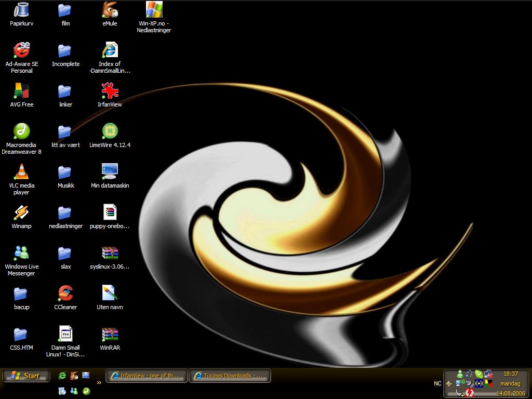Click the mandag weekday text in tray

510,383
